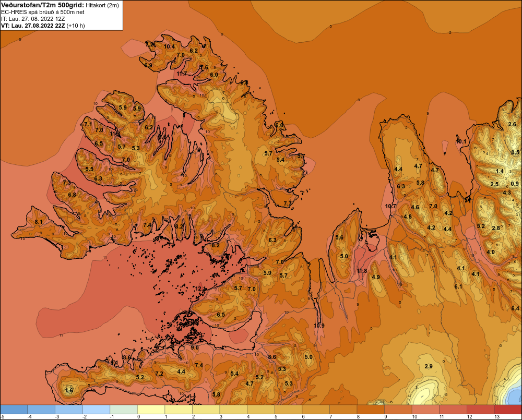
Task: Click temperature value 6.4 on the map
Action: point(515,308)
